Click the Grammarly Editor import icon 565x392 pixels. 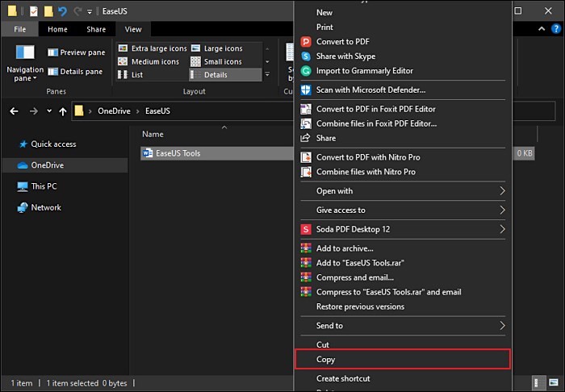pyautogui.click(x=306, y=71)
